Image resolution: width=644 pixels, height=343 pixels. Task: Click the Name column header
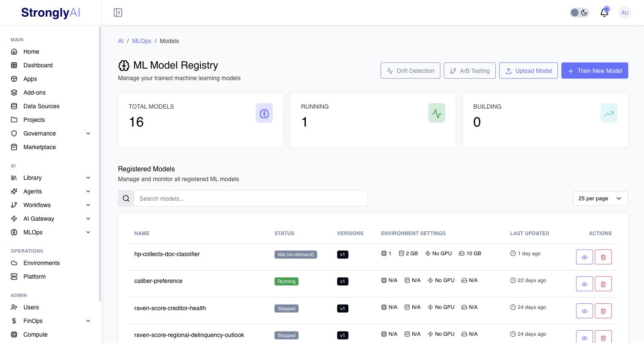[142, 233]
